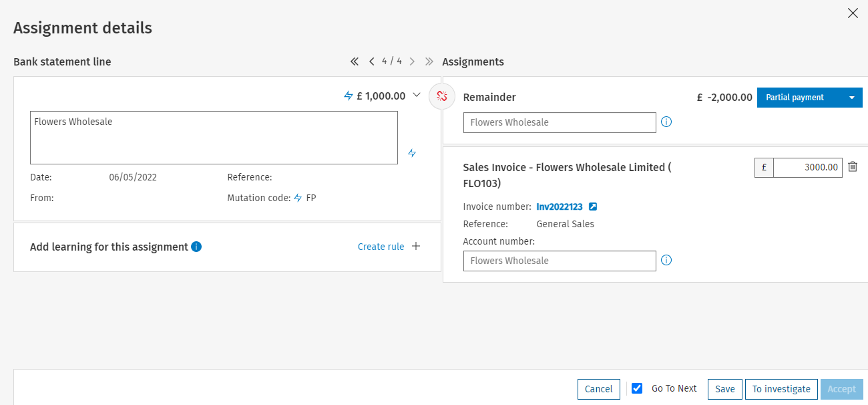
Task: Click the unlink icon beside Remainder
Action: coord(441,96)
